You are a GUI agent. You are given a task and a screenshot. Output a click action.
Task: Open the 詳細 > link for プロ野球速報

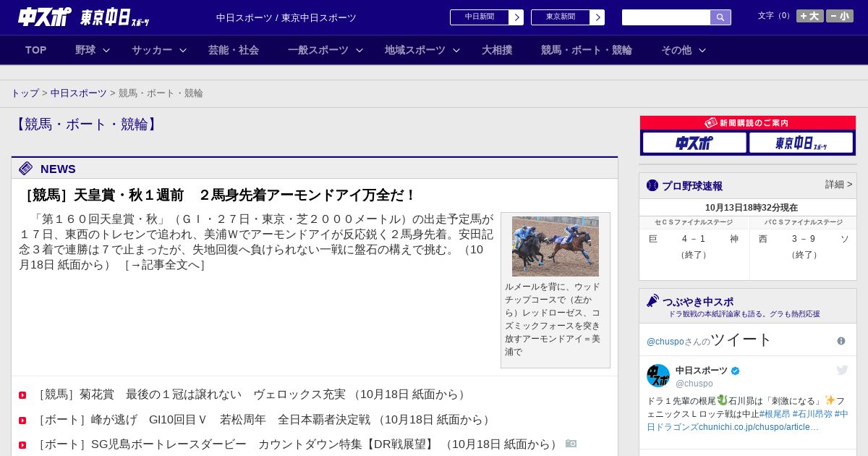tap(838, 185)
